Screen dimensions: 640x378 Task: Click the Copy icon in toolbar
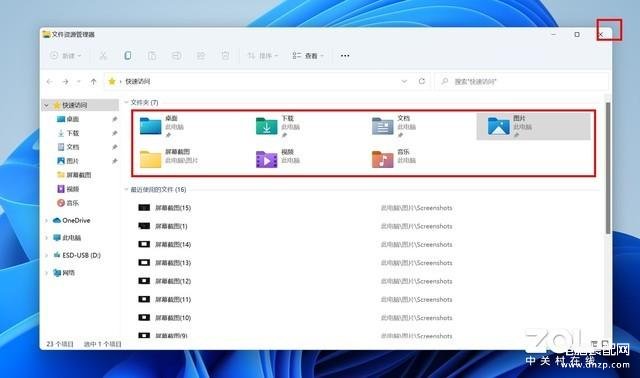(128, 56)
